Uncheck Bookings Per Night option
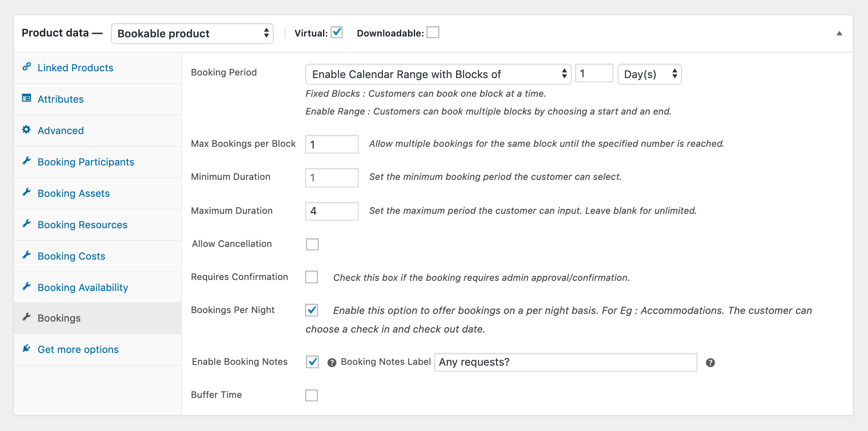868x431 pixels. pos(312,310)
